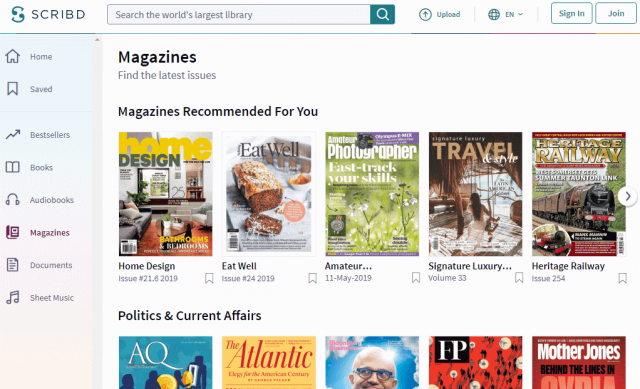640x389 pixels.
Task: Save Signature Luxury Travel via bookmark
Action: tap(519, 278)
